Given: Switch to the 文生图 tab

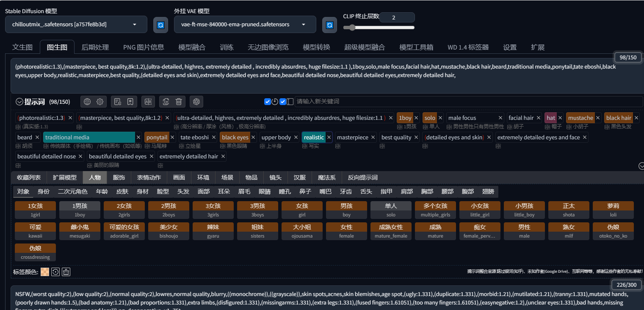Looking at the screenshot, I should 22,47.
